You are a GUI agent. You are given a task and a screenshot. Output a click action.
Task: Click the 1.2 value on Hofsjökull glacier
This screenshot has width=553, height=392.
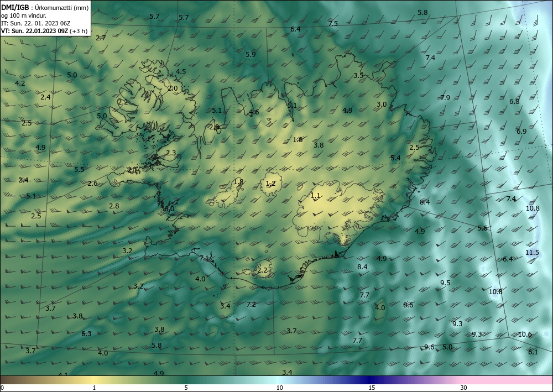click(270, 184)
